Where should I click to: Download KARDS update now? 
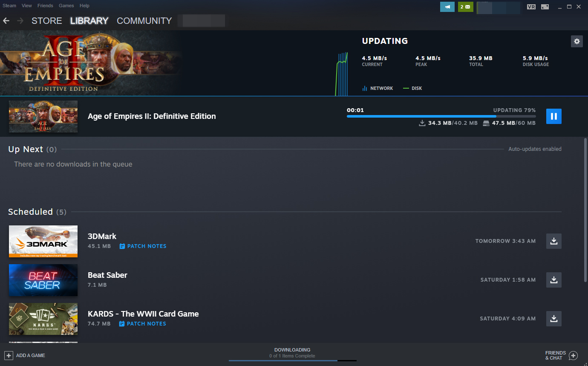(553, 319)
